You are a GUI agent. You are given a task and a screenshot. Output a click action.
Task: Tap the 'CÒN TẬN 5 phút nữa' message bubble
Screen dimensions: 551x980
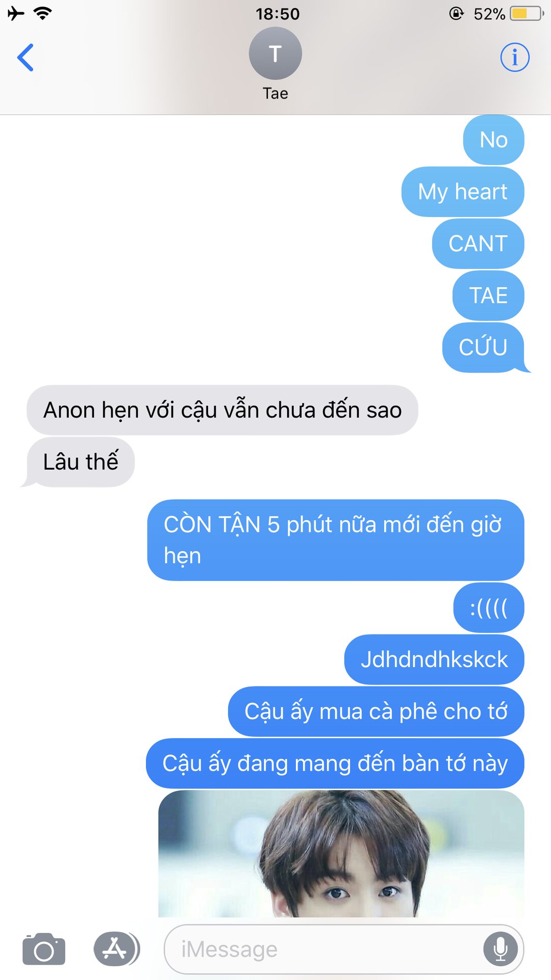tap(336, 540)
